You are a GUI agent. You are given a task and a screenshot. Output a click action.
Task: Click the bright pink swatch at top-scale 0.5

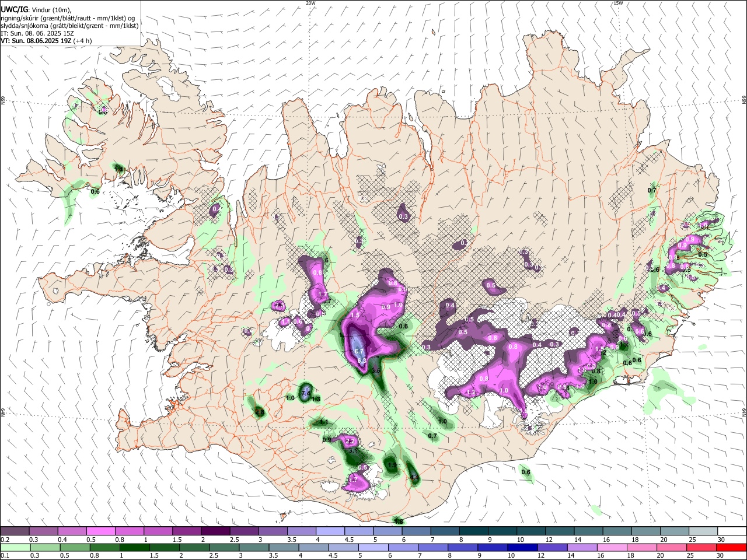(100, 531)
